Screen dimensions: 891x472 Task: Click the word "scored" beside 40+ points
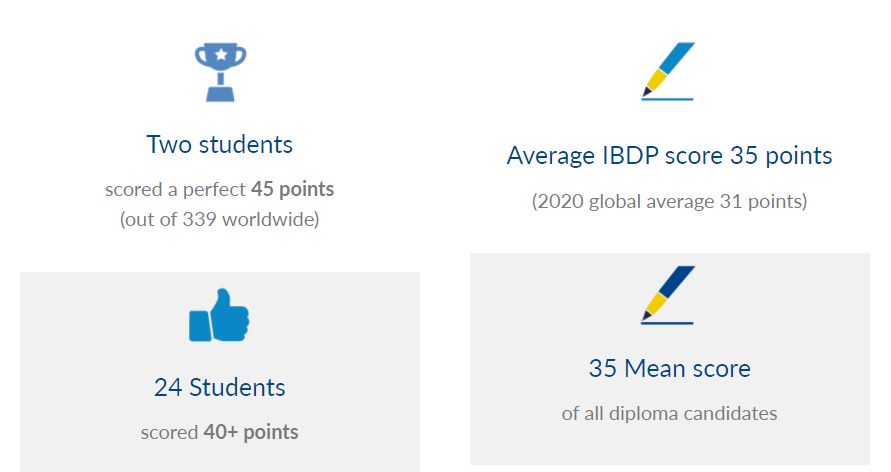click(169, 432)
